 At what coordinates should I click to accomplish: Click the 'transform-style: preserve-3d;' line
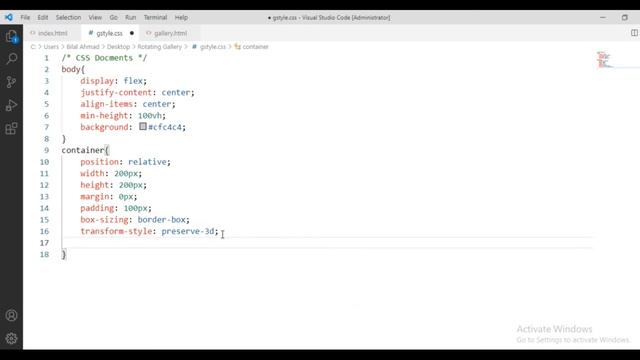click(x=149, y=231)
